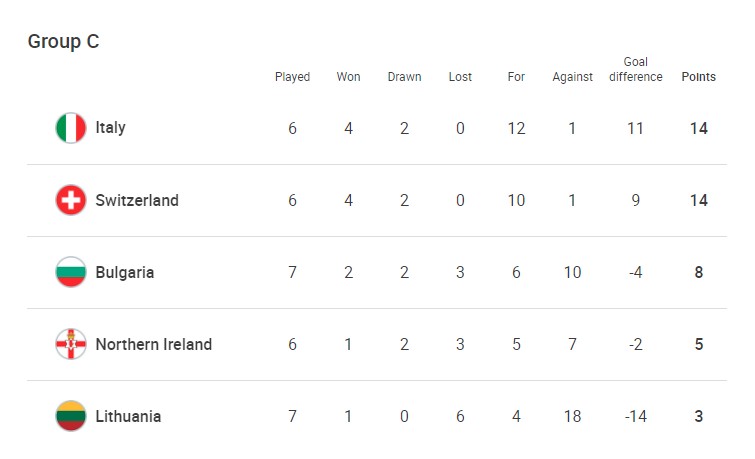Click the Drawn column header
The image size is (755, 459).
click(x=404, y=77)
